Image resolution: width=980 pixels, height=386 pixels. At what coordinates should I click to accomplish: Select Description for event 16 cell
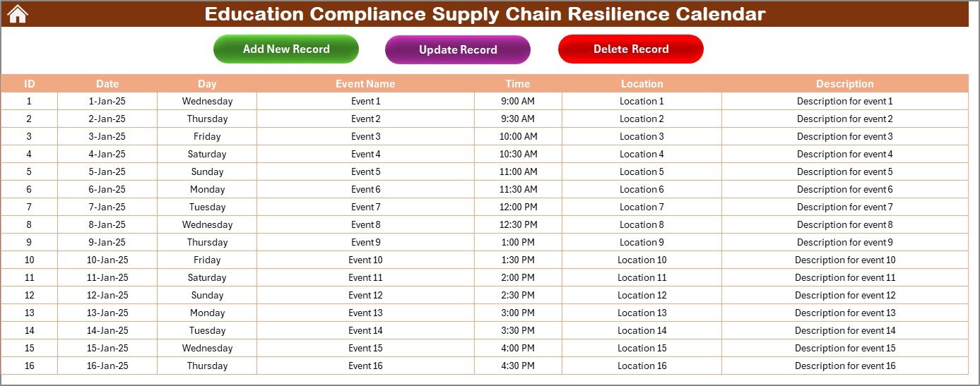pos(845,366)
